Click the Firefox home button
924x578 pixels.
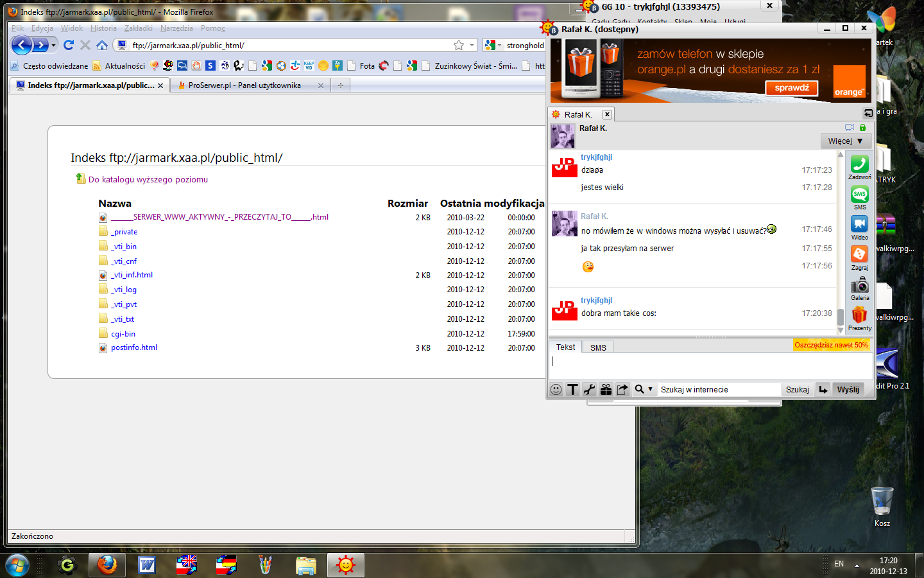click(102, 45)
